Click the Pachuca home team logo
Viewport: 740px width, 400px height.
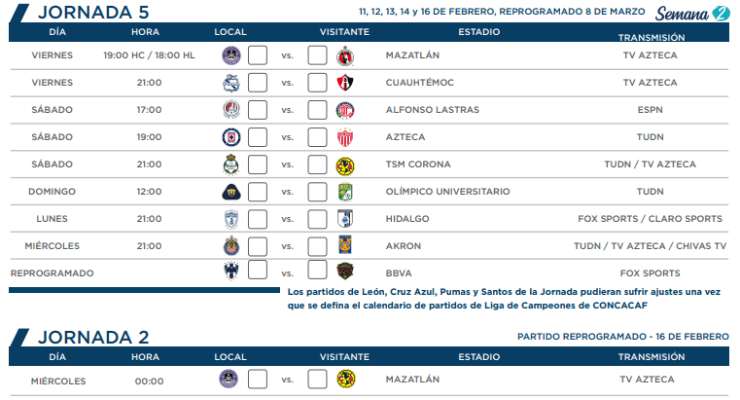click(231, 218)
